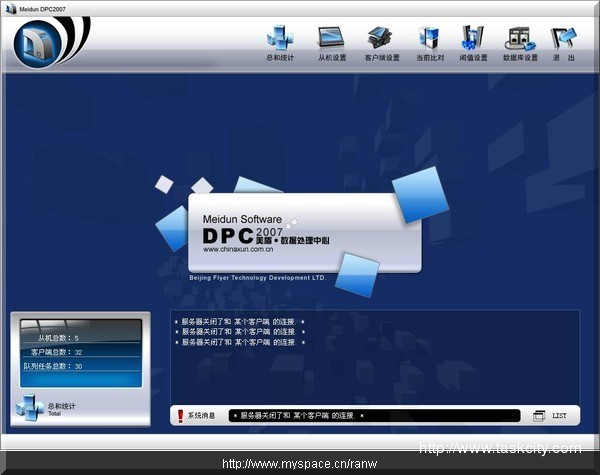Open the 总和统计 totals statistics icon

(x=280, y=40)
